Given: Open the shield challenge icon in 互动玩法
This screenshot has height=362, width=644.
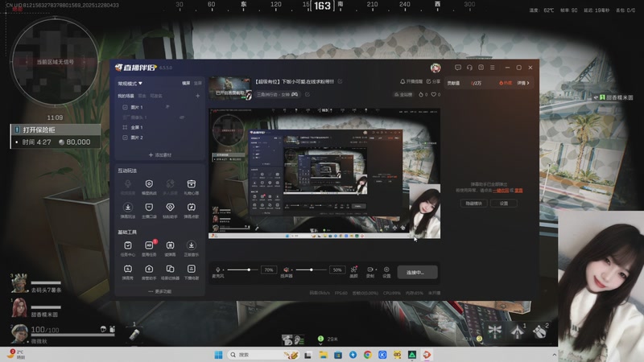Looking at the screenshot, I should 149,184.
